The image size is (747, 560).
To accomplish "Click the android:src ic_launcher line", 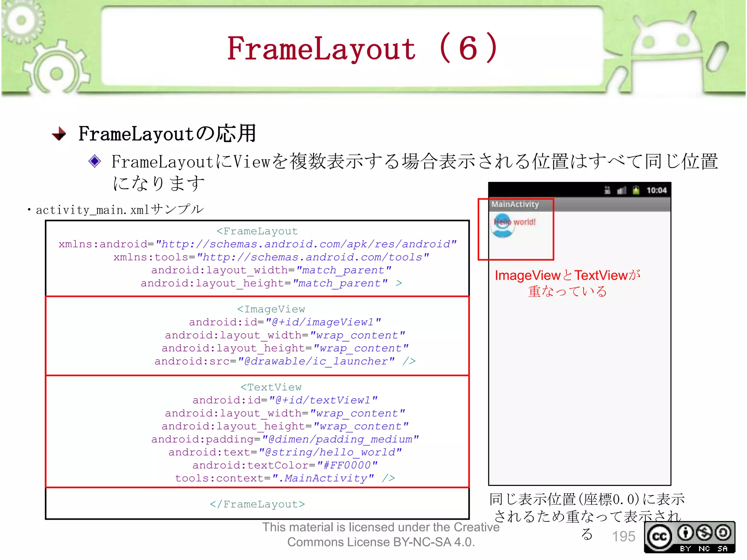I will [285, 361].
